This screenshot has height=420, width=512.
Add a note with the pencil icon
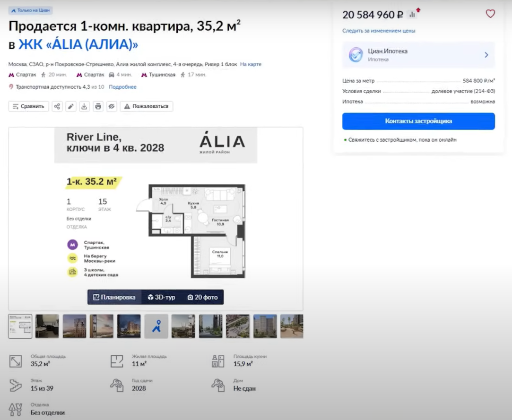click(70, 106)
